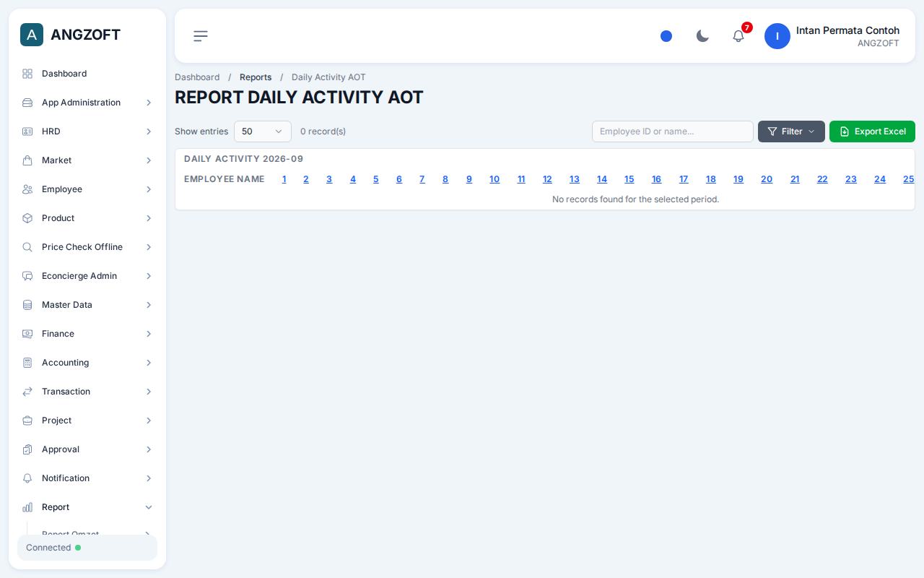The image size is (924, 578).
Task: Click the Transaction arrows icon
Action: point(27,392)
